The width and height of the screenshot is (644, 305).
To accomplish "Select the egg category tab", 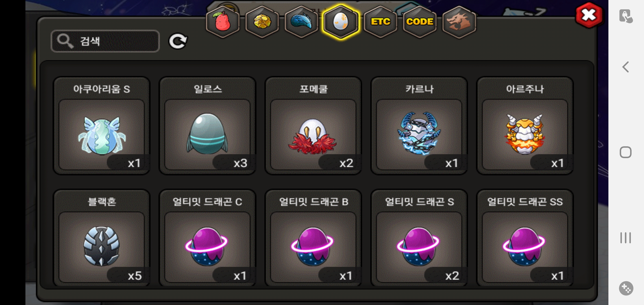I will (341, 22).
